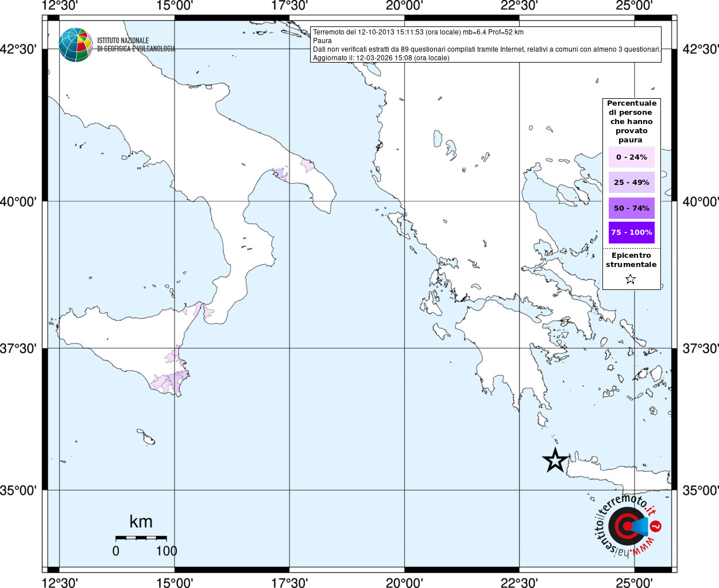The width and height of the screenshot is (719, 588).
Task: Click the 'Terremoto del 12-10-2013' header line
Action: tap(418, 32)
